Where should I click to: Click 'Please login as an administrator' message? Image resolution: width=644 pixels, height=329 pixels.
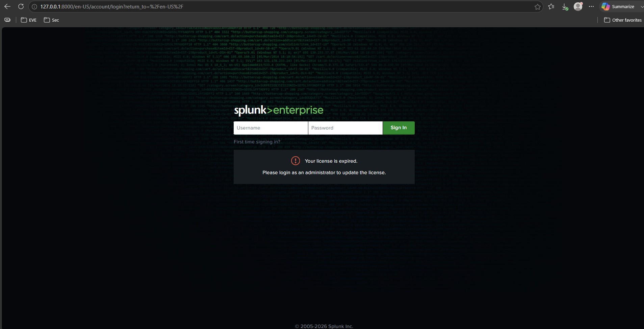pyautogui.click(x=324, y=172)
